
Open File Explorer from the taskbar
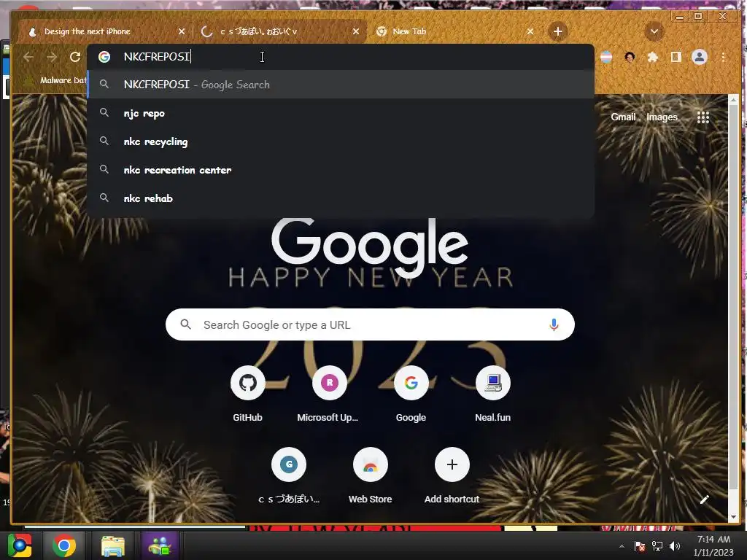[x=113, y=545]
